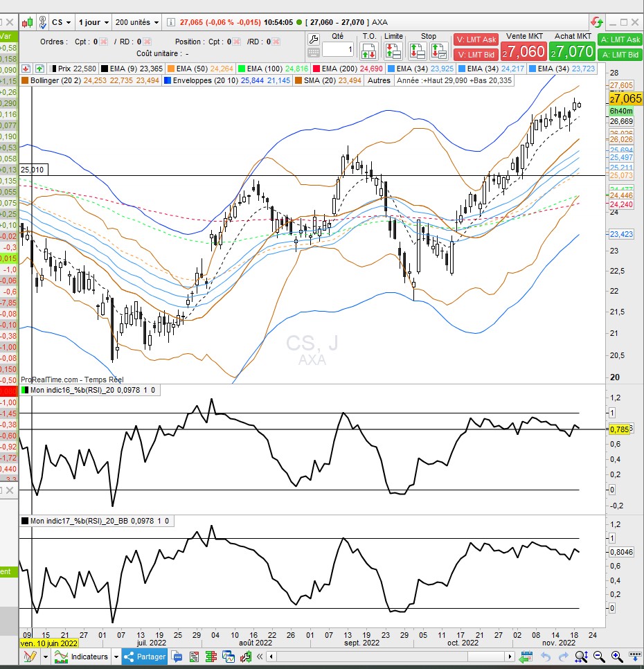The image size is (644, 669).
Task: Click the green up-arrow indicator icon
Action: pos(39,69)
